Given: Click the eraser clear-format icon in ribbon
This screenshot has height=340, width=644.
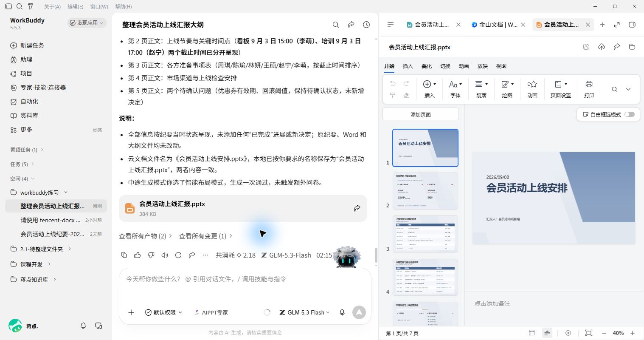Looking at the screenshot, I should click(x=406, y=95).
